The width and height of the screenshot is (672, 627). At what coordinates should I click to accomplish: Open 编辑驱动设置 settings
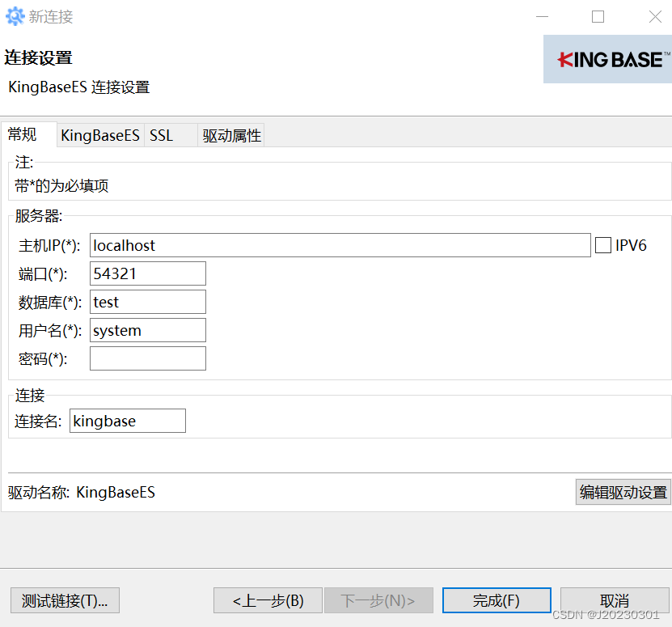[x=623, y=492]
